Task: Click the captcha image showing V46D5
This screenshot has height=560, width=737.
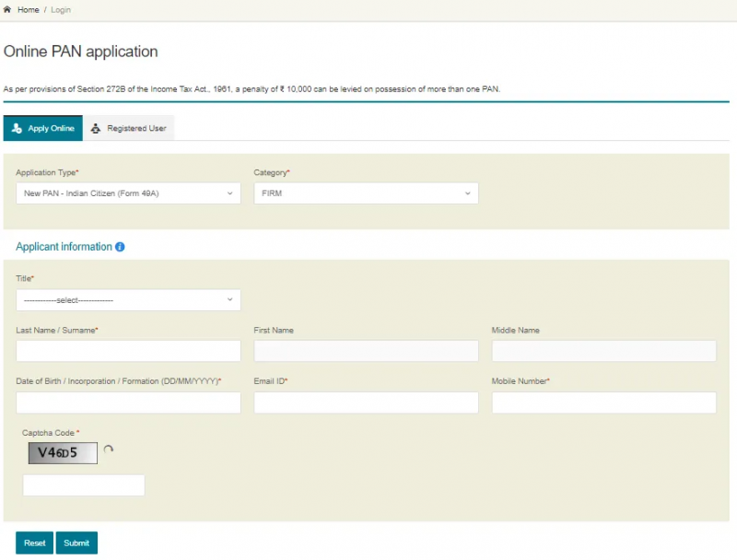Action: (x=62, y=452)
